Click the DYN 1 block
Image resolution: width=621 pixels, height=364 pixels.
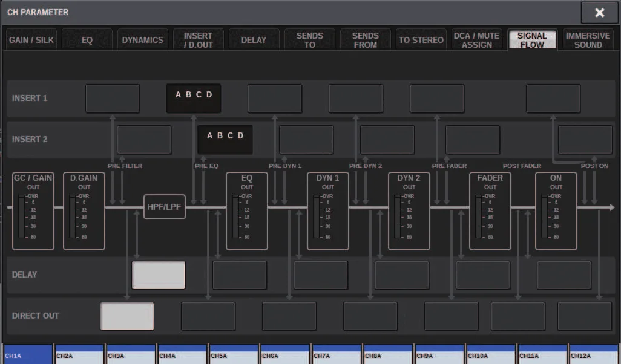[328, 211]
